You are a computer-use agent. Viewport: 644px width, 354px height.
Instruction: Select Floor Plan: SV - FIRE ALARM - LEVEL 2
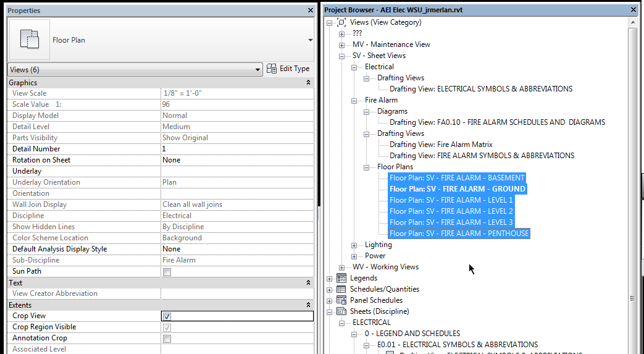[451, 211]
